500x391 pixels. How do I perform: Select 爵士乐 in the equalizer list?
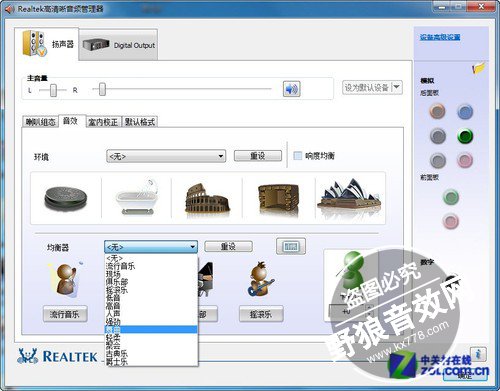pos(151,361)
